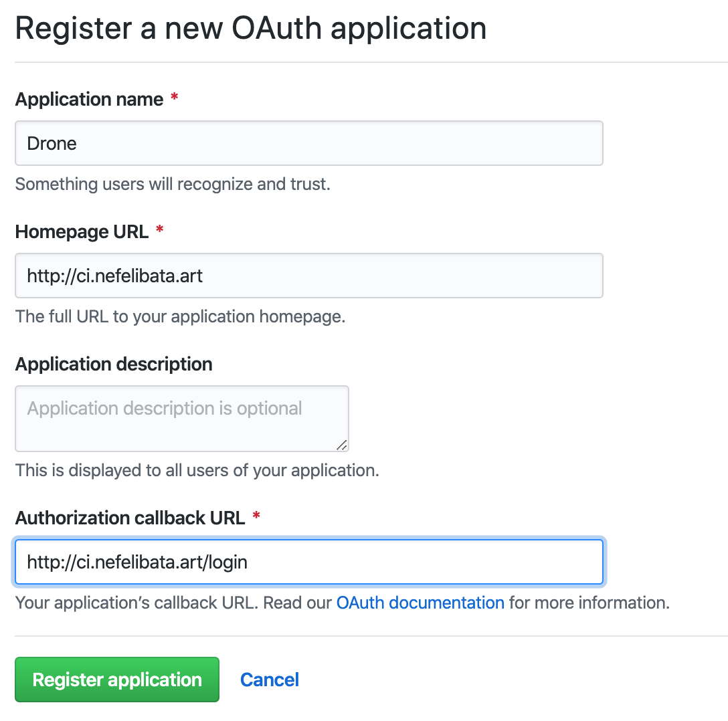Click the "Something users will recognize" hint text
728x721 pixels.
(173, 184)
